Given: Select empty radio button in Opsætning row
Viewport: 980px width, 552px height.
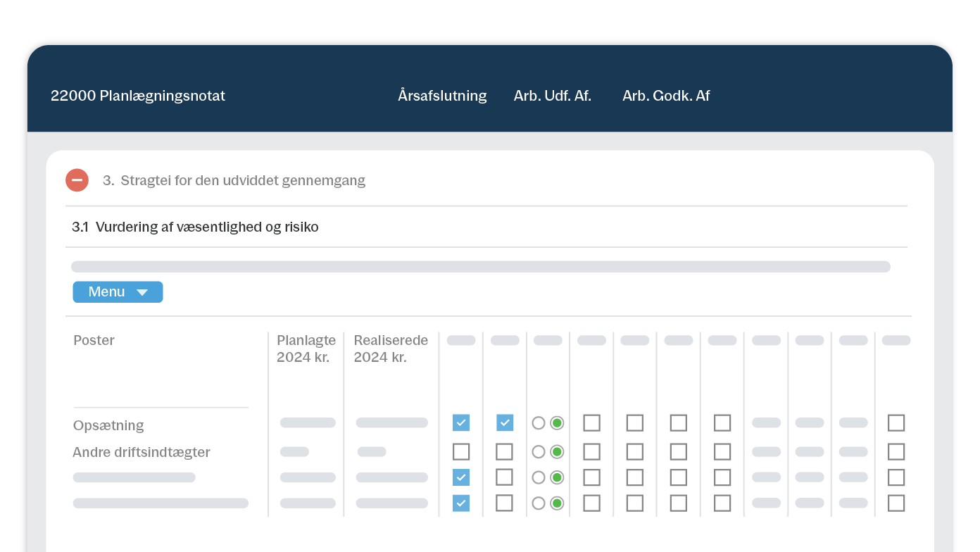Looking at the screenshot, I should 539,422.
